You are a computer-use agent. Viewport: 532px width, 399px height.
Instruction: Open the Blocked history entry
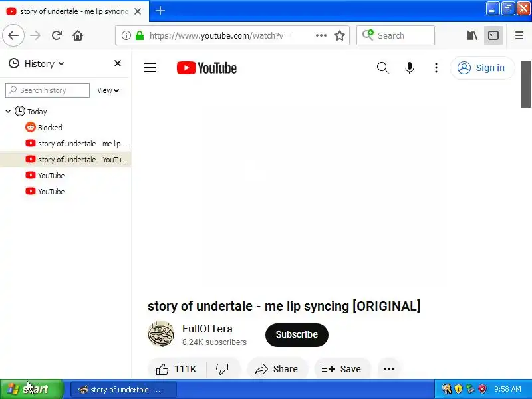(x=65, y=128)
